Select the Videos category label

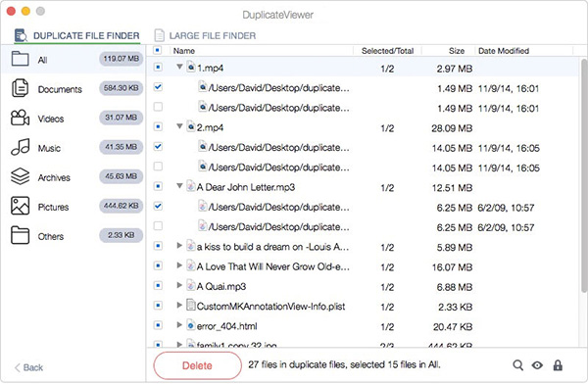coord(51,119)
